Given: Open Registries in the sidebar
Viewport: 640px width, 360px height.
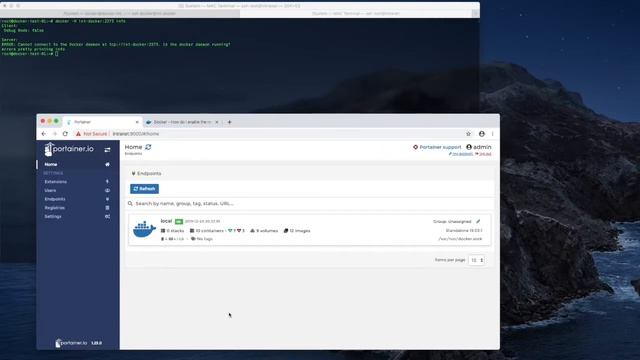Looking at the screenshot, I should 54,208.
